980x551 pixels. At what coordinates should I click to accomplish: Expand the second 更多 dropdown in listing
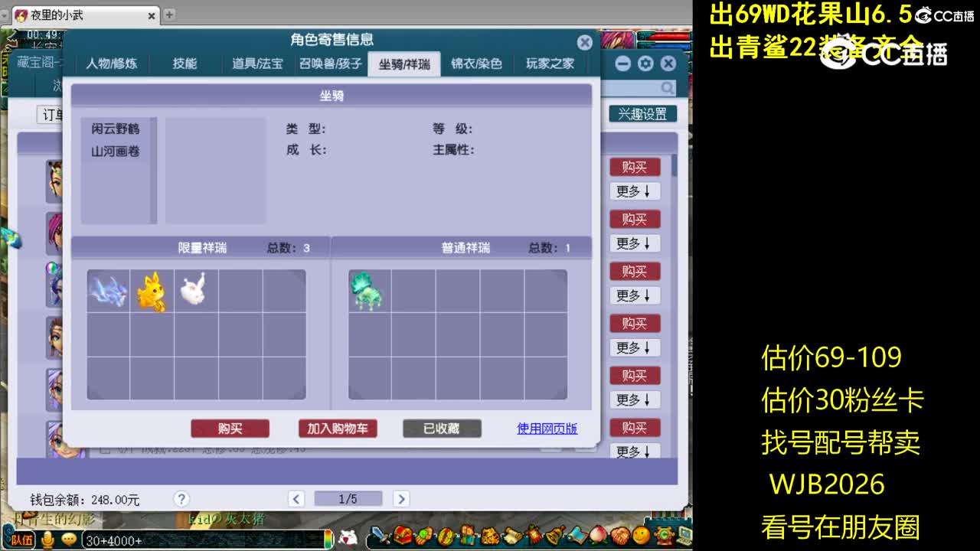pos(635,243)
